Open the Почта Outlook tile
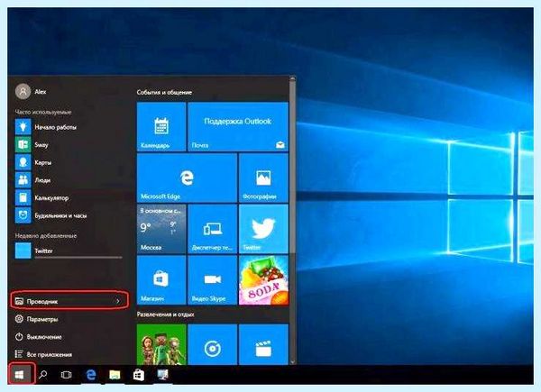The image size is (541, 392). pyautogui.click(x=238, y=126)
